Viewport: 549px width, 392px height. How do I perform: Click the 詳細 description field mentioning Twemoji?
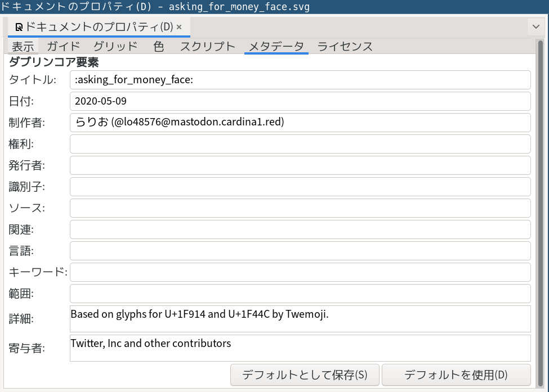pyautogui.click(x=300, y=318)
